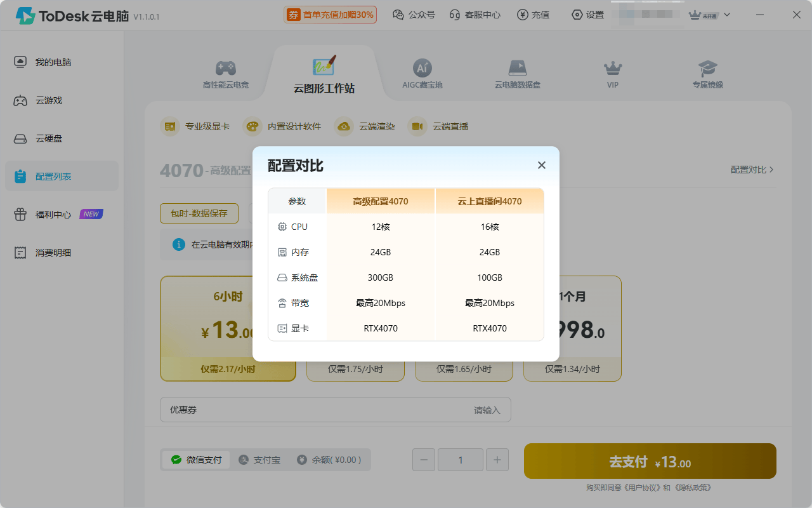Click the 显卡 graphics card icon in table
The image size is (812, 508).
click(x=282, y=328)
